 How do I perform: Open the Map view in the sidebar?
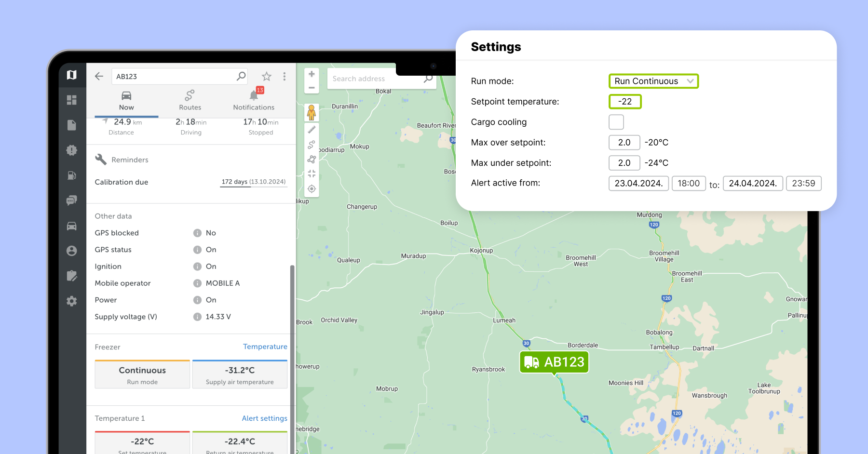pos(72,75)
